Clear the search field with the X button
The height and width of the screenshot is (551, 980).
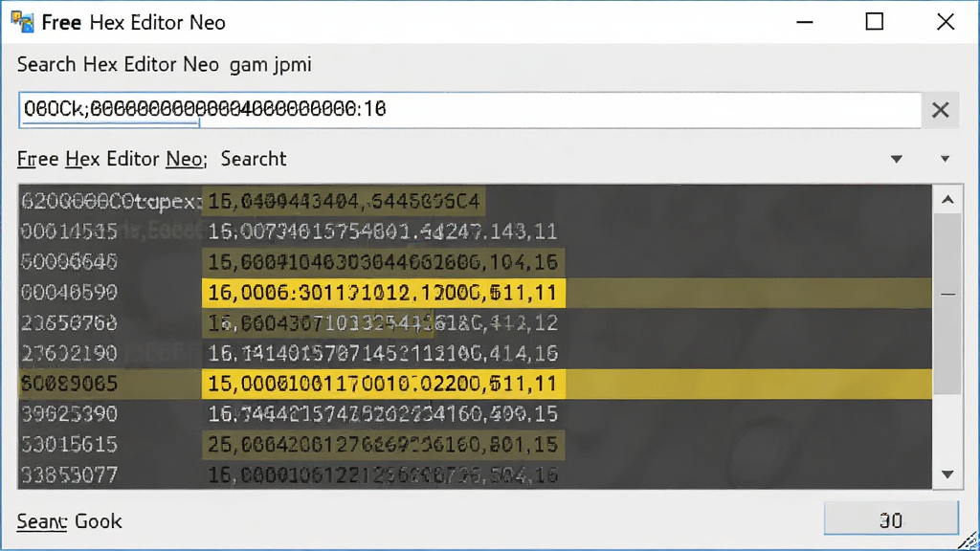[940, 110]
